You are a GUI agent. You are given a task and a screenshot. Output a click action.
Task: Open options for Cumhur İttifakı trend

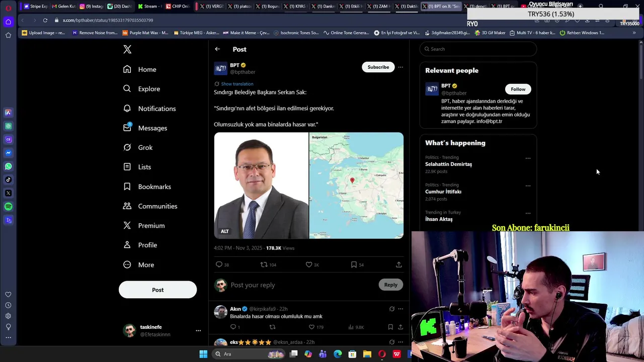point(528,186)
